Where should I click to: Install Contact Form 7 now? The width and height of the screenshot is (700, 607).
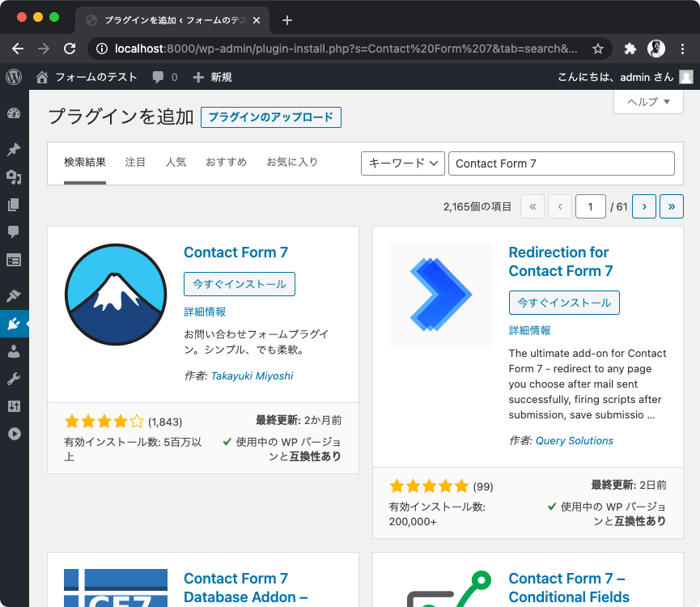tap(240, 284)
